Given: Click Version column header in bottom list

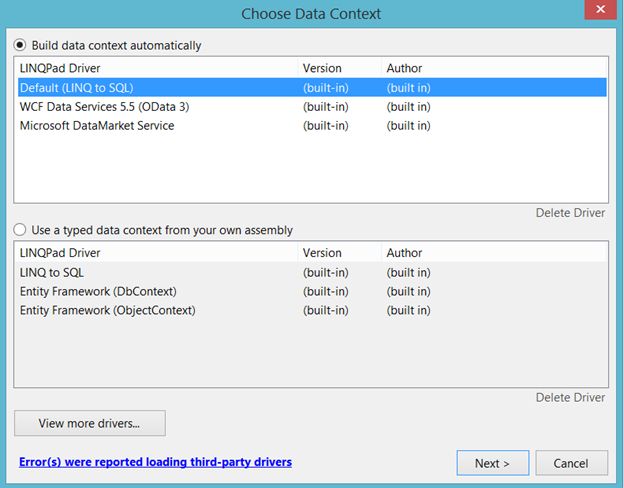Looking at the screenshot, I should tap(322, 253).
